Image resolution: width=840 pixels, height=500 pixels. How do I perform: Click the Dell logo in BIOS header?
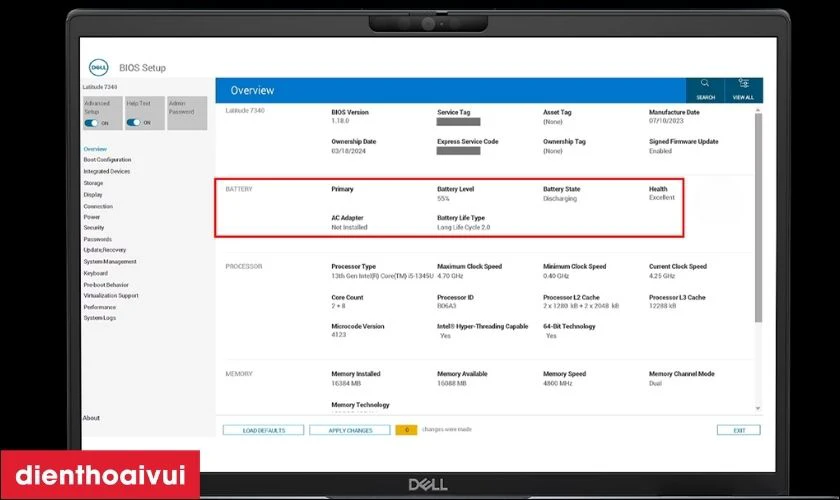pos(98,68)
